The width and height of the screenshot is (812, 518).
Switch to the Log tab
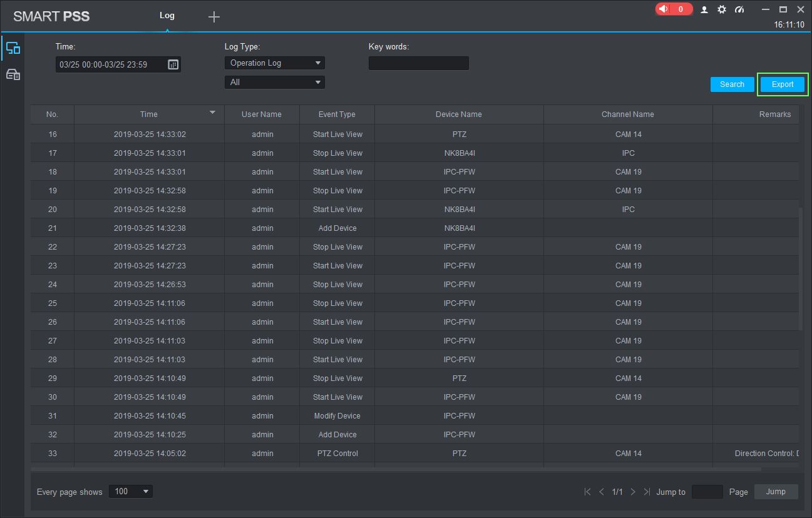[167, 15]
